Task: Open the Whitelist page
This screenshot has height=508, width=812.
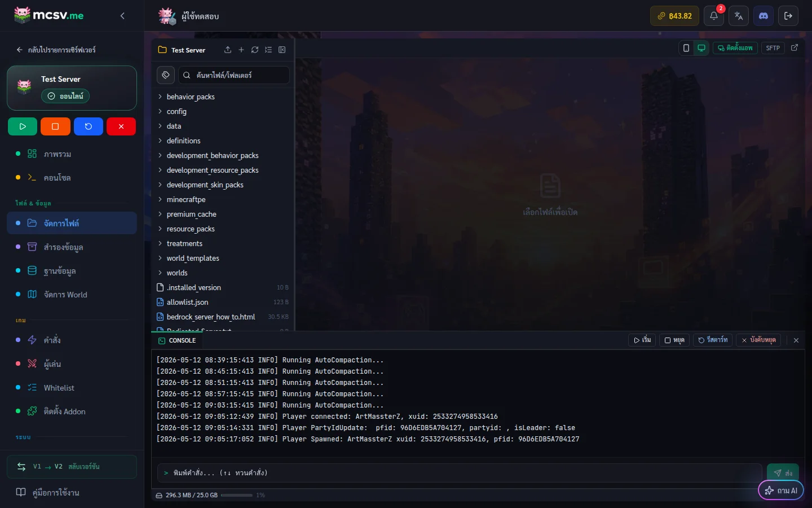Action: click(72, 387)
